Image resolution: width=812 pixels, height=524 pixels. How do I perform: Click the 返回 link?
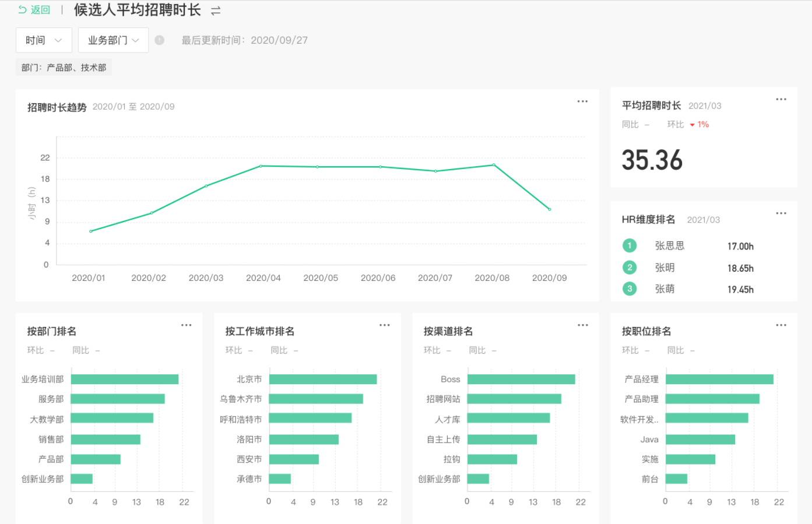(40, 10)
